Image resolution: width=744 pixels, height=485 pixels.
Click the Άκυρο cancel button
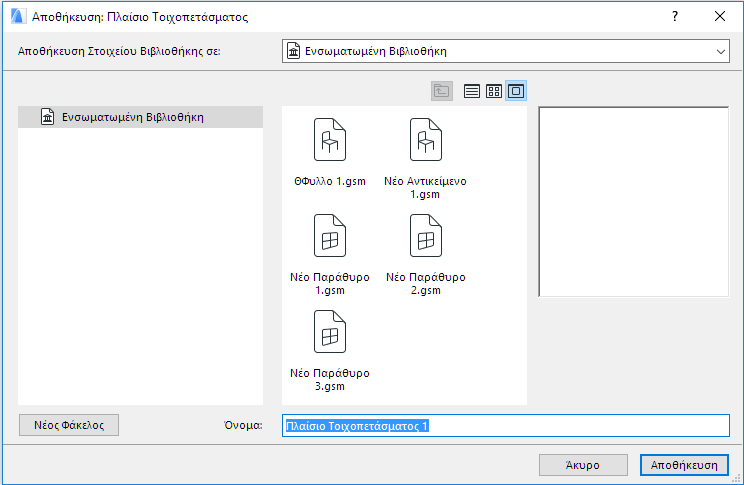tap(583, 465)
